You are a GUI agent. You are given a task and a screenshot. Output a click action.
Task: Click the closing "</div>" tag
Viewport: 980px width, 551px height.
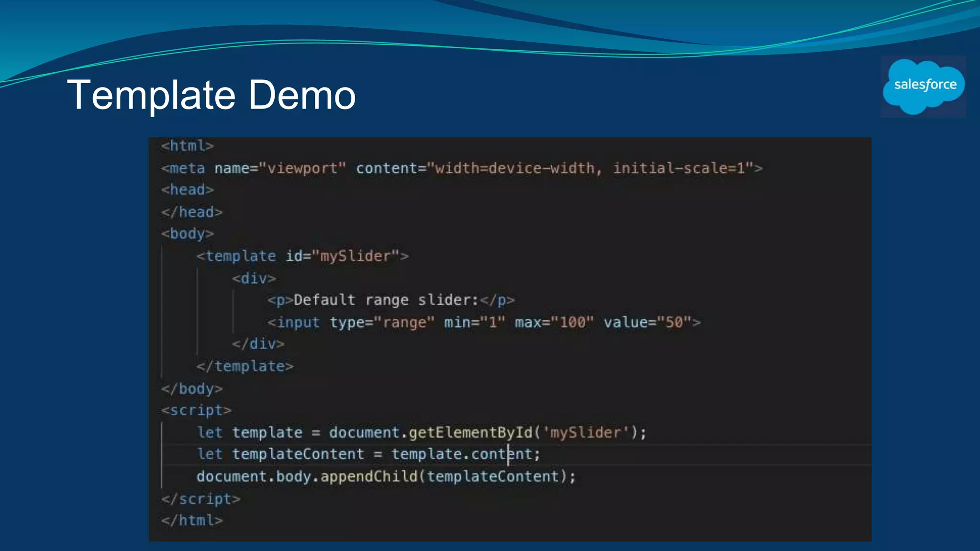tap(258, 344)
